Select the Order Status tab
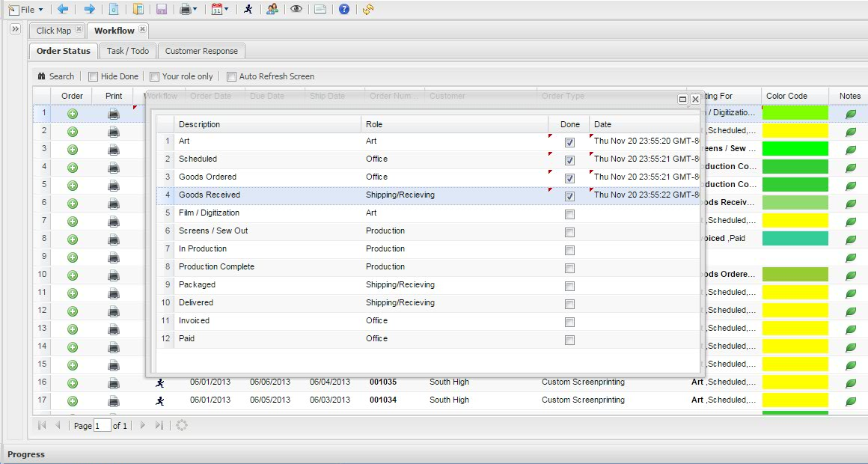Image resolution: width=868 pixels, height=464 pixels. (x=63, y=51)
